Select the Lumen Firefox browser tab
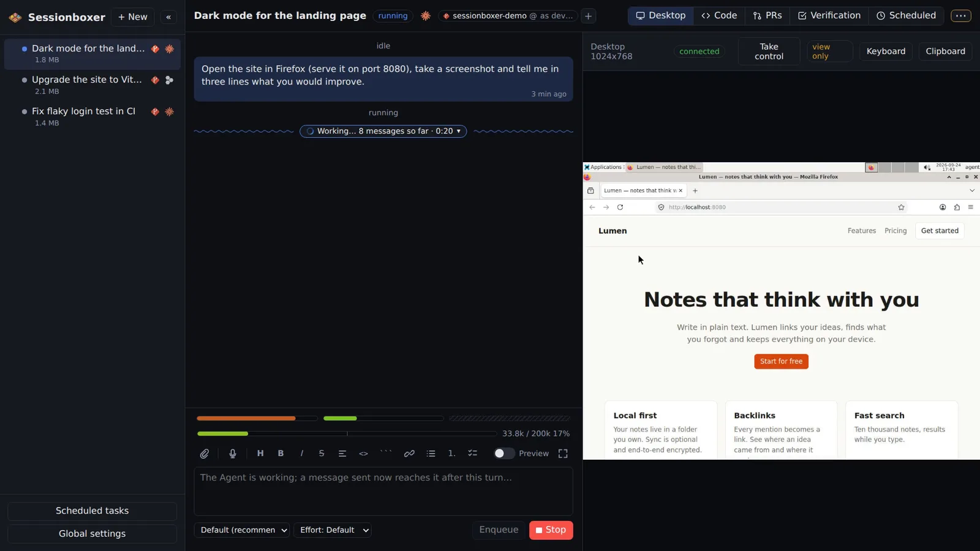The width and height of the screenshot is (980, 551). [x=639, y=190]
